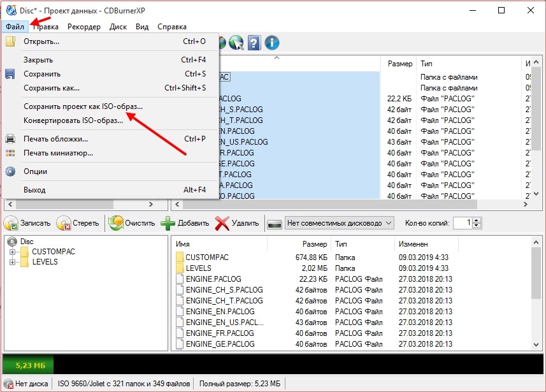
Task: Click the gear icon beside Опции
Action: click(x=10, y=171)
